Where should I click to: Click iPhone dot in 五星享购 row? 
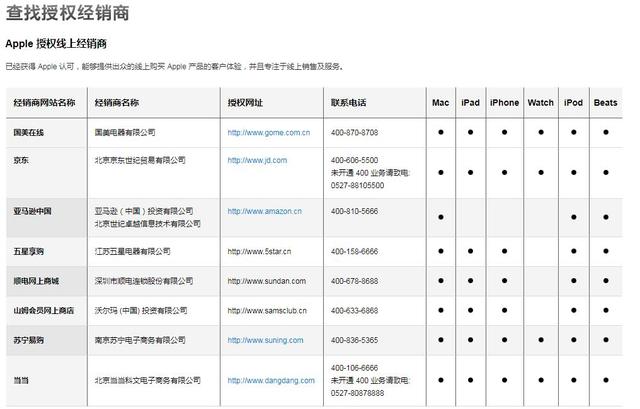coord(504,251)
